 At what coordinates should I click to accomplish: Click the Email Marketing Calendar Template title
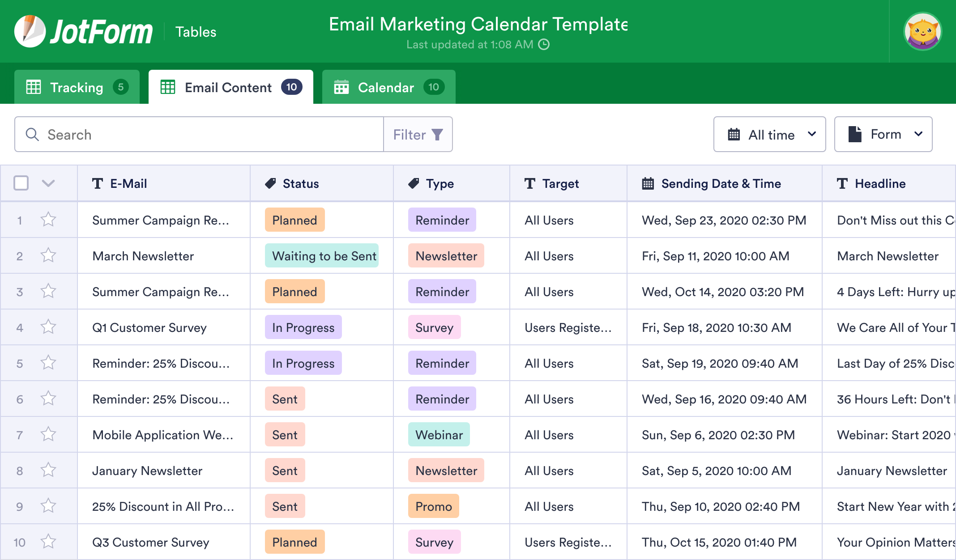point(478,24)
